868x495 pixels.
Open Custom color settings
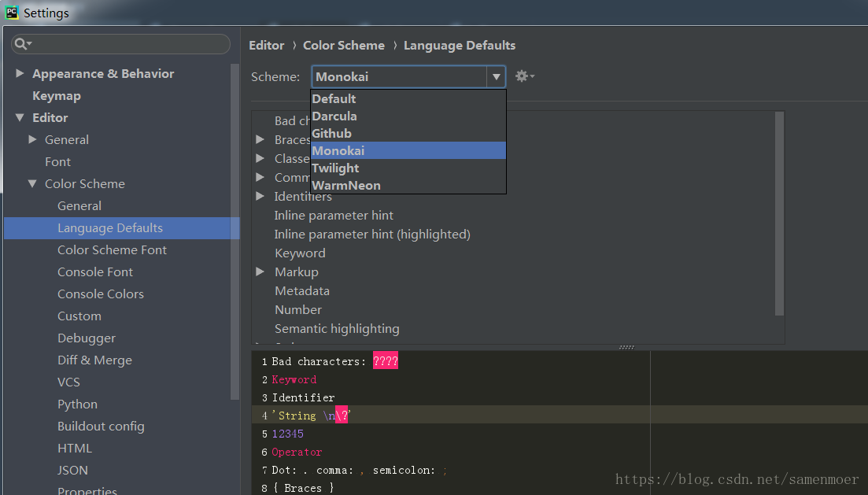coord(79,316)
